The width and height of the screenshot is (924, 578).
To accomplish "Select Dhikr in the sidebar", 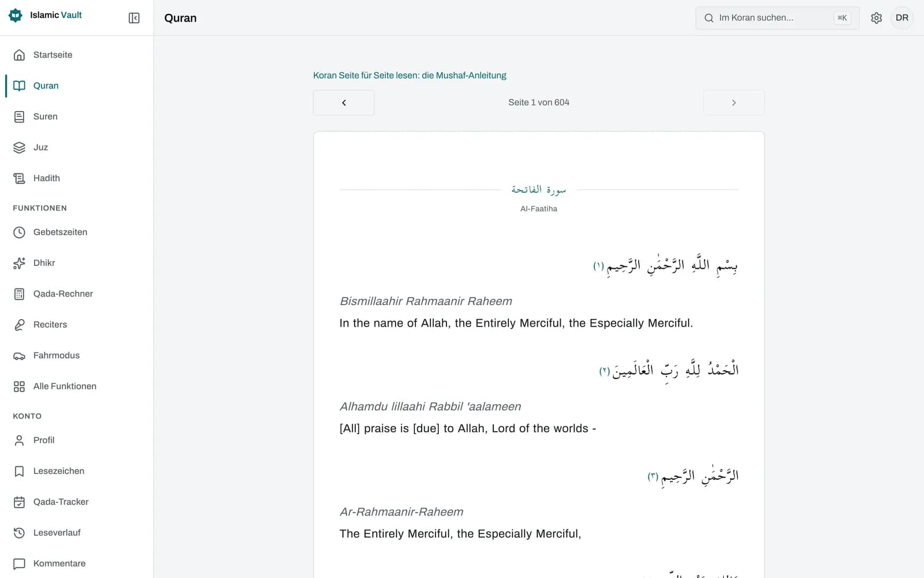I will point(77,263).
